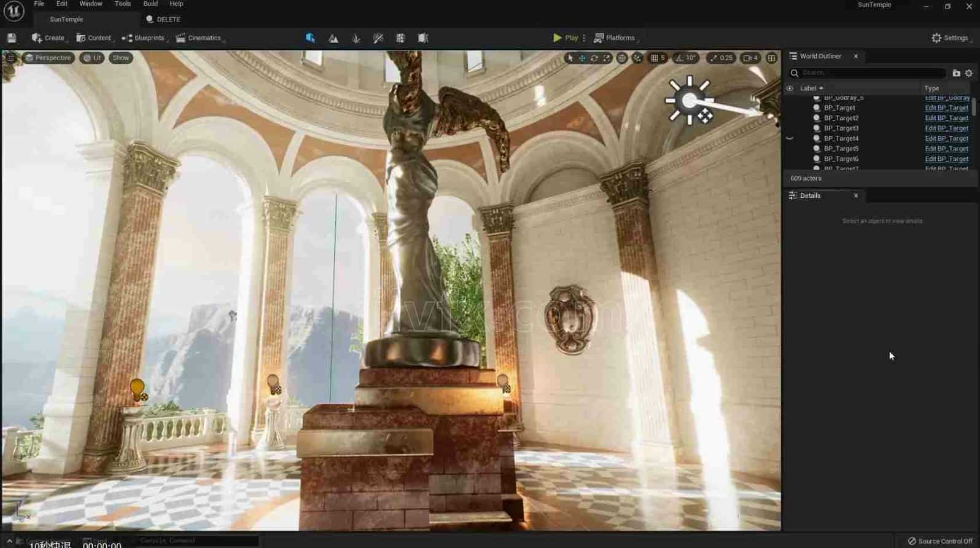Image resolution: width=980 pixels, height=548 pixels.
Task: Switch to Brush Editing mode
Action: [x=423, y=38]
